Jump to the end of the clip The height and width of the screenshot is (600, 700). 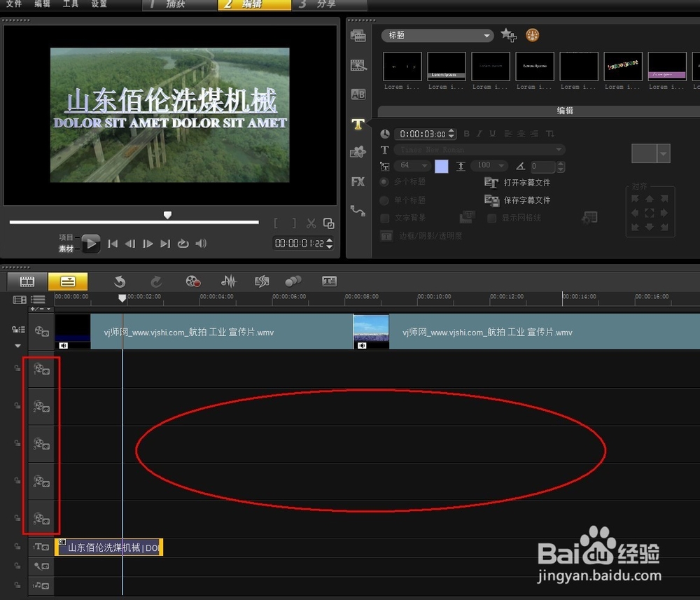[x=165, y=244]
